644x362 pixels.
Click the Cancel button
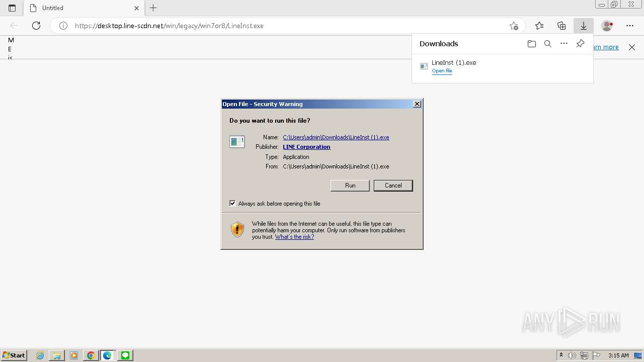point(393,186)
